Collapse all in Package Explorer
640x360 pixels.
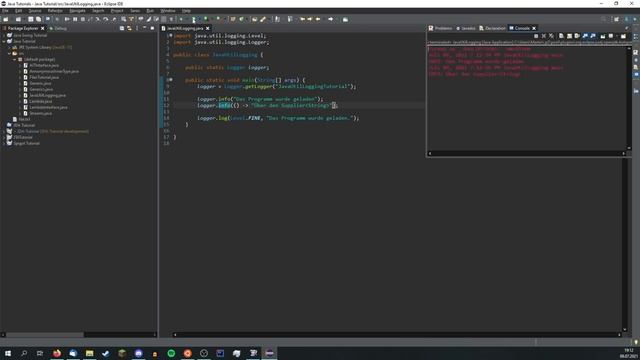[122, 28]
